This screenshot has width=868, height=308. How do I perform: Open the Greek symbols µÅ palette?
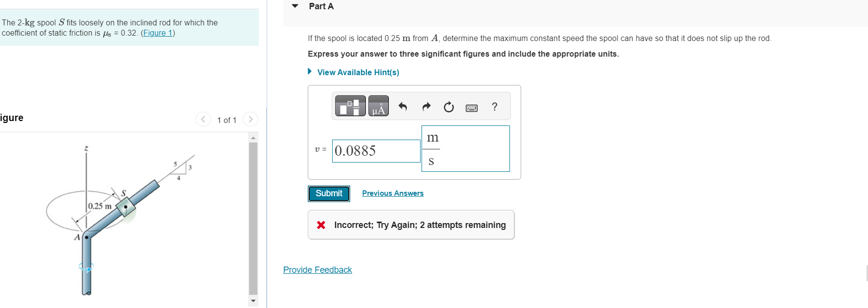pos(379,106)
